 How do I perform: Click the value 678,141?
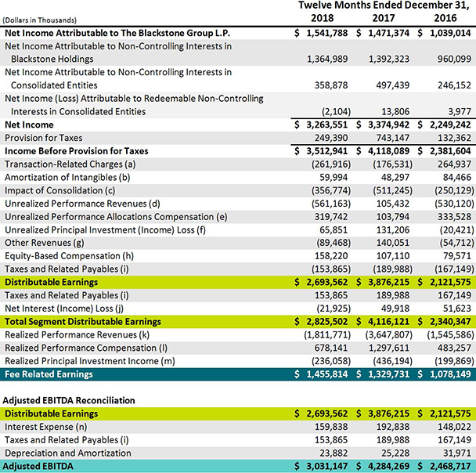pyautogui.click(x=331, y=348)
